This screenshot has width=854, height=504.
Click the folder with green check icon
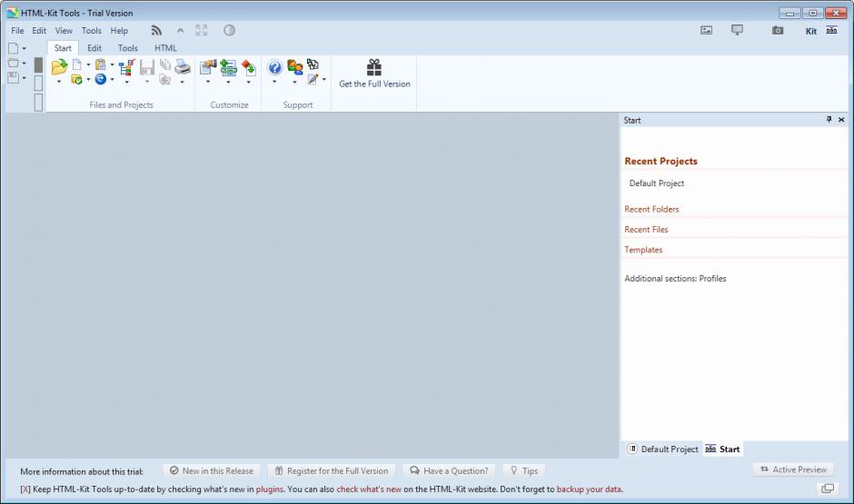coord(77,80)
